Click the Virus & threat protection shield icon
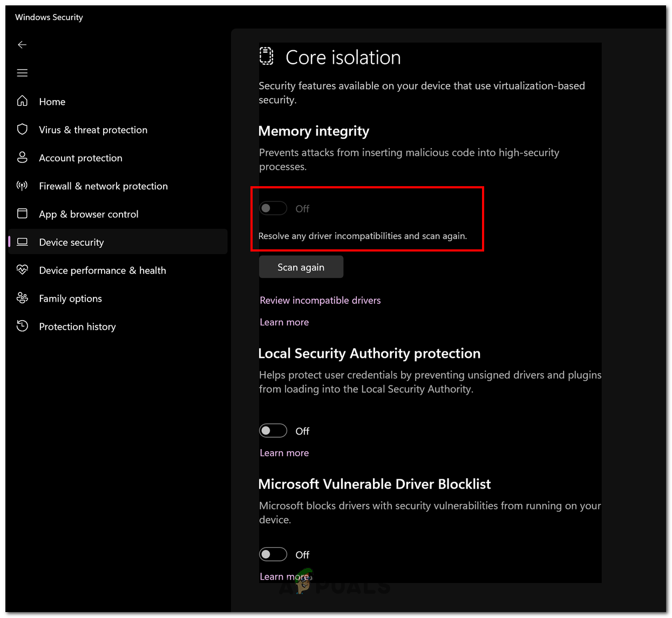 click(x=22, y=129)
